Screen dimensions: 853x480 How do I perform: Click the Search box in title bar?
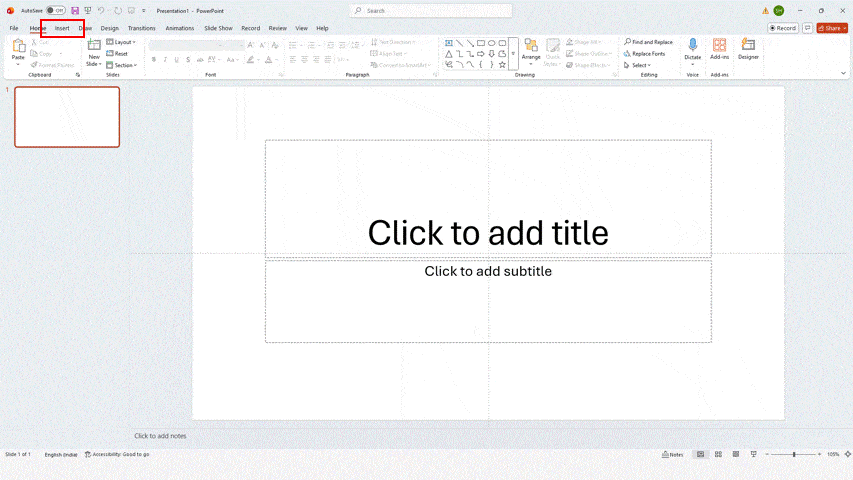(431, 10)
